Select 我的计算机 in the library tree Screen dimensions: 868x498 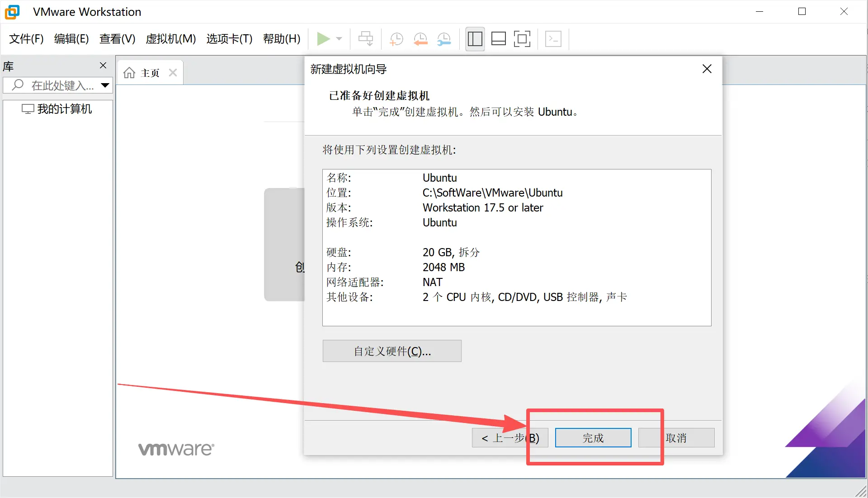pos(57,109)
